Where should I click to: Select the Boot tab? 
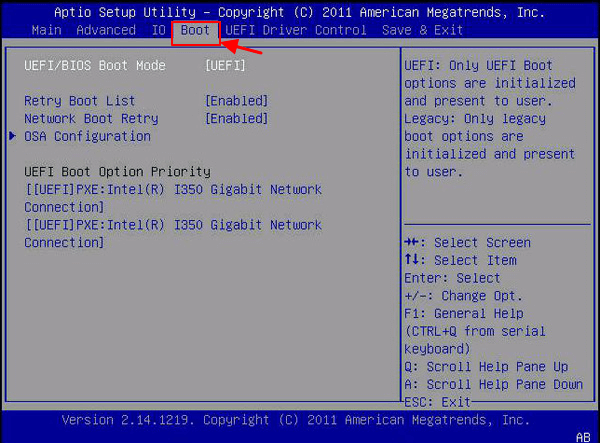pos(196,30)
